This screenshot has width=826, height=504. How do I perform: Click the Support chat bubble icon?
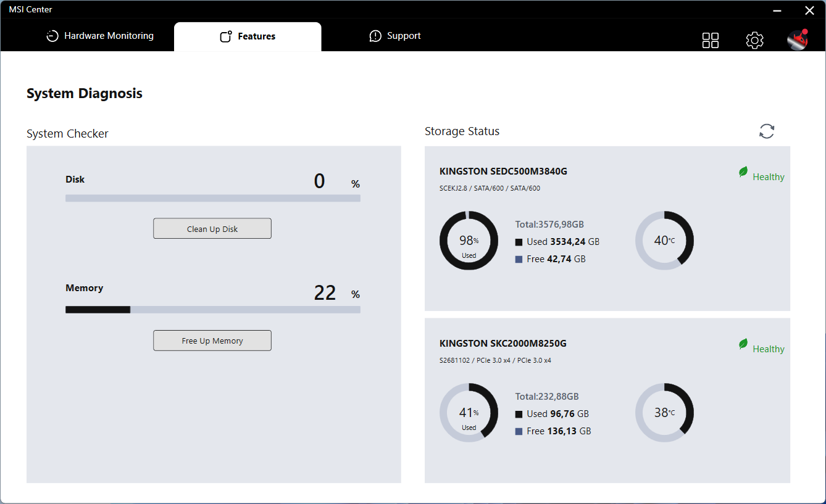click(375, 36)
